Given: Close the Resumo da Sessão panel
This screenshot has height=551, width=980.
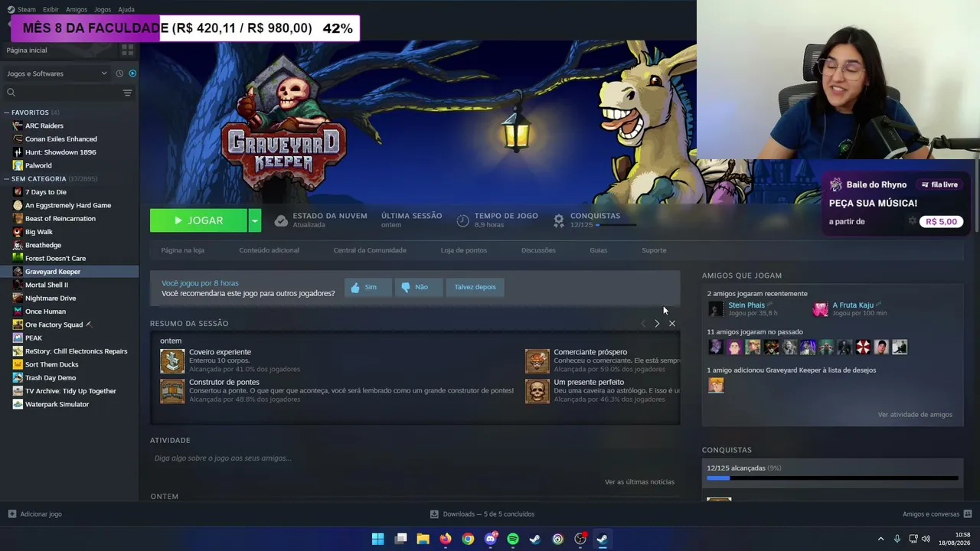Looking at the screenshot, I should pos(672,324).
